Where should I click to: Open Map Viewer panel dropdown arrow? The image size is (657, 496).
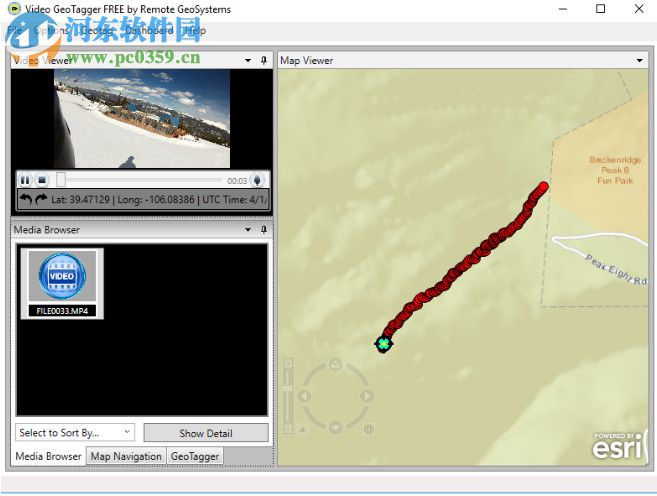click(x=639, y=61)
